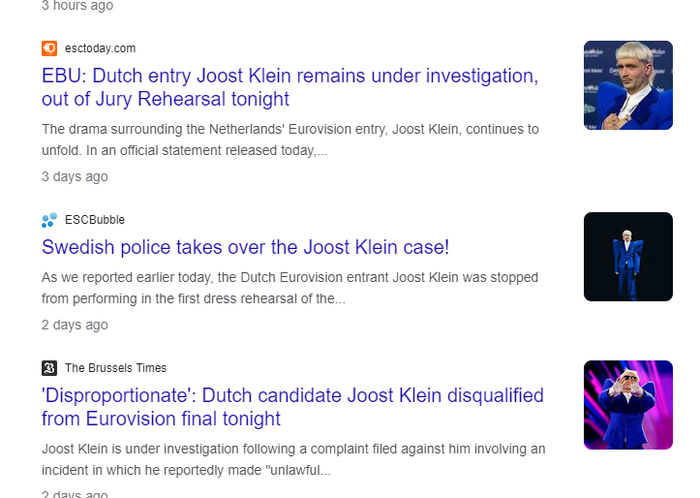Click the timestamp below the Brussels Times snippet
The height and width of the screenshot is (498, 700).
75,493
